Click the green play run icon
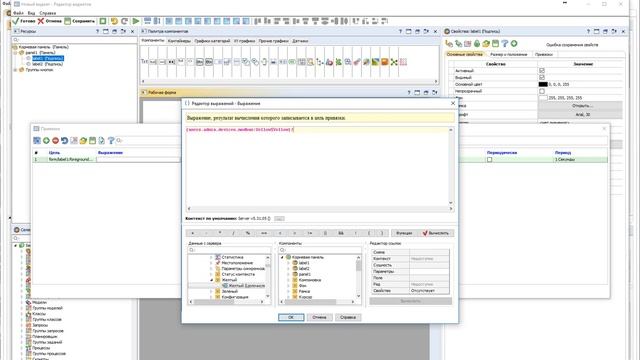 [136, 21]
